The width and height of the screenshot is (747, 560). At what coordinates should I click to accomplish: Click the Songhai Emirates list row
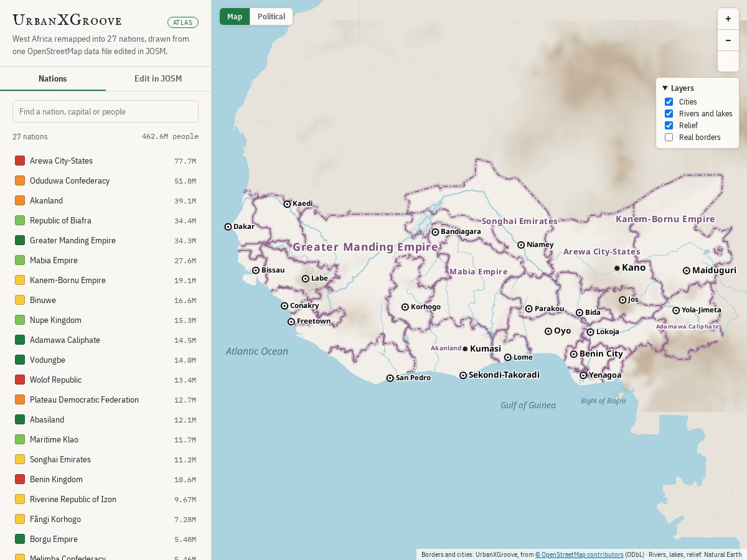pos(105,459)
